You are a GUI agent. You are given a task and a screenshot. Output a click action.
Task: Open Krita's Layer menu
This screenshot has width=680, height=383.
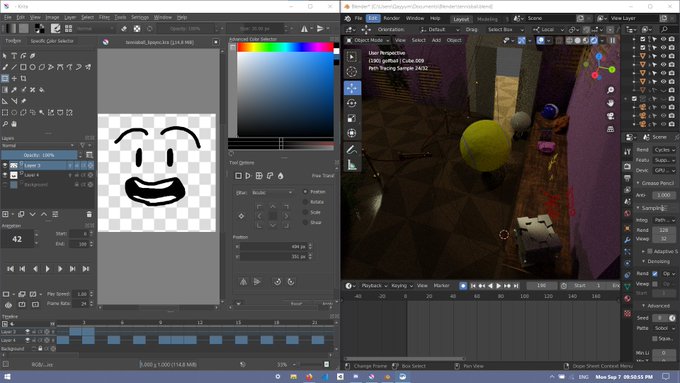(x=70, y=17)
